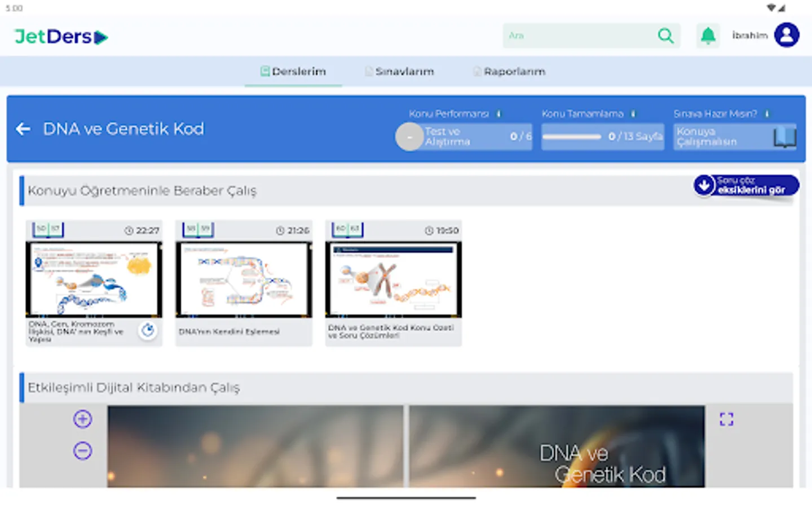Open the notification bell
812x508 pixels.
point(708,35)
